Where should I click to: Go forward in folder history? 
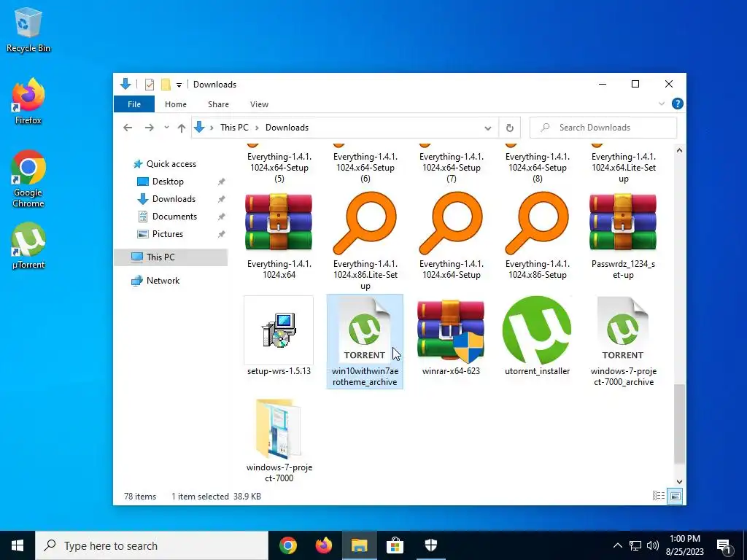pyautogui.click(x=149, y=128)
